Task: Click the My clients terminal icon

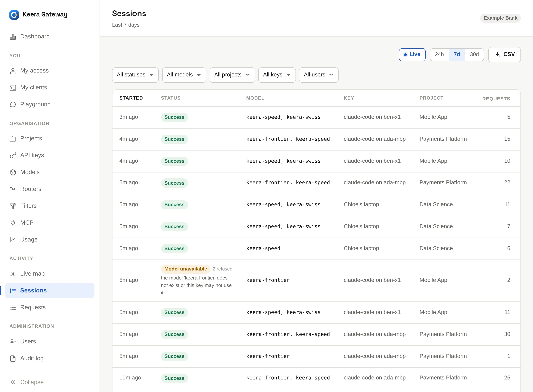Action: point(13,88)
